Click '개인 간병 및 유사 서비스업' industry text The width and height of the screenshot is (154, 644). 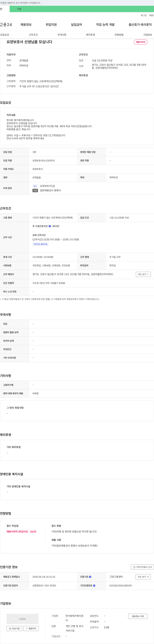tap(74, 628)
